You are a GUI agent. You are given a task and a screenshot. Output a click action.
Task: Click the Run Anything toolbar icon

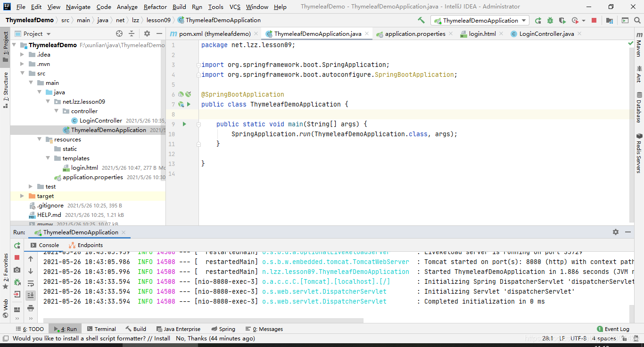[625, 20]
